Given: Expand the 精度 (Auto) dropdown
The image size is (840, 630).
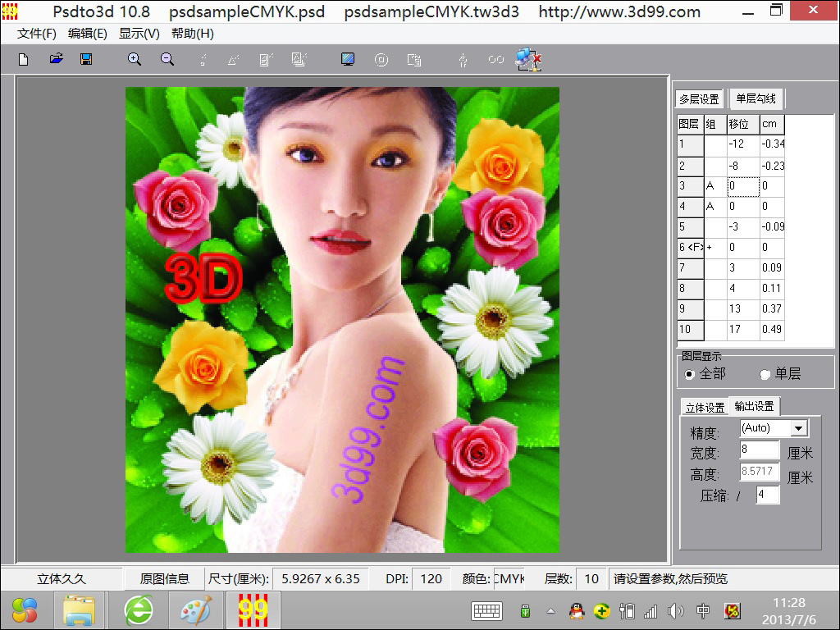Looking at the screenshot, I should [x=798, y=428].
